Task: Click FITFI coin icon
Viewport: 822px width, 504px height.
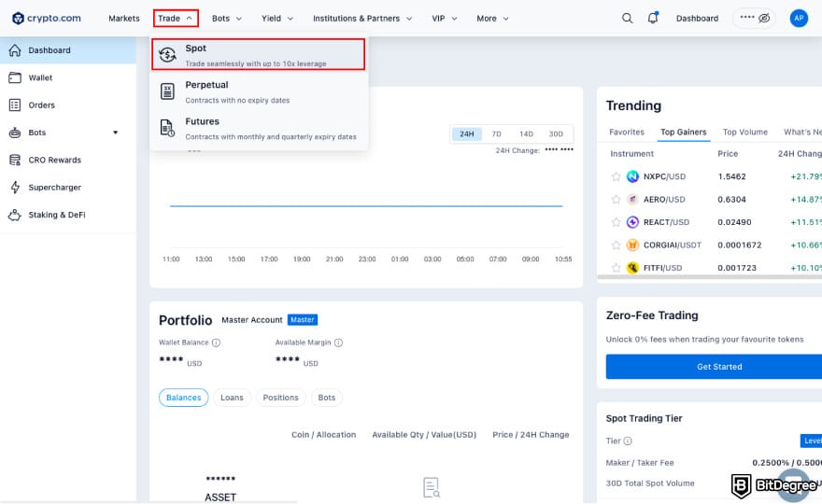Action: [x=632, y=268]
